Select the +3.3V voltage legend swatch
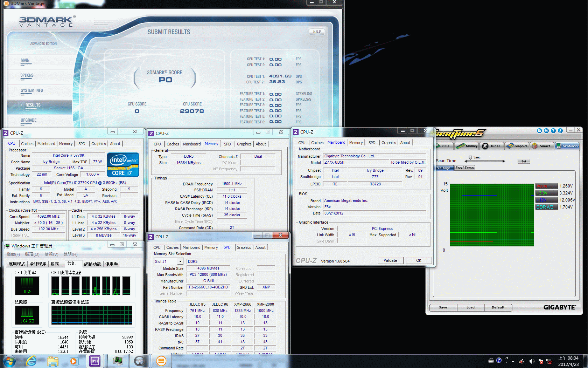588x368 pixels. (547, 193)
